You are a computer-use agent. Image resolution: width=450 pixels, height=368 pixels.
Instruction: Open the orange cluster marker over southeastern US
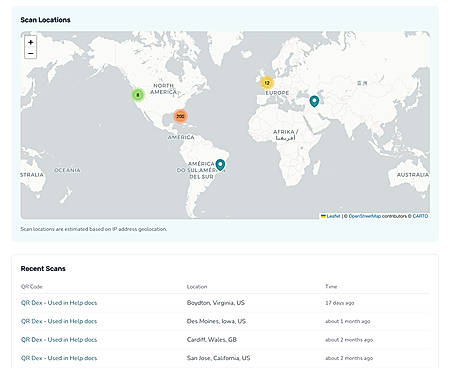point(180,116)
